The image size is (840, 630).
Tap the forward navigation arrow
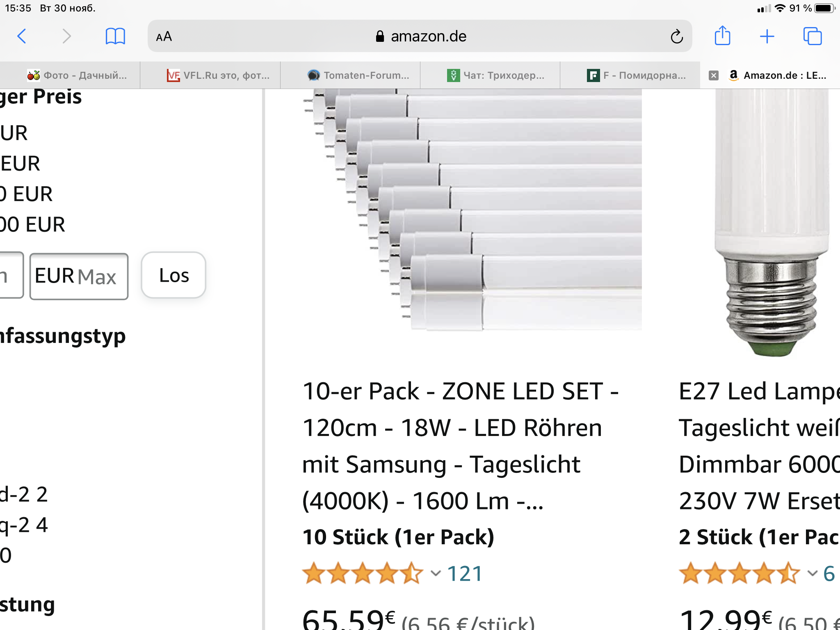tap(66, 36)
